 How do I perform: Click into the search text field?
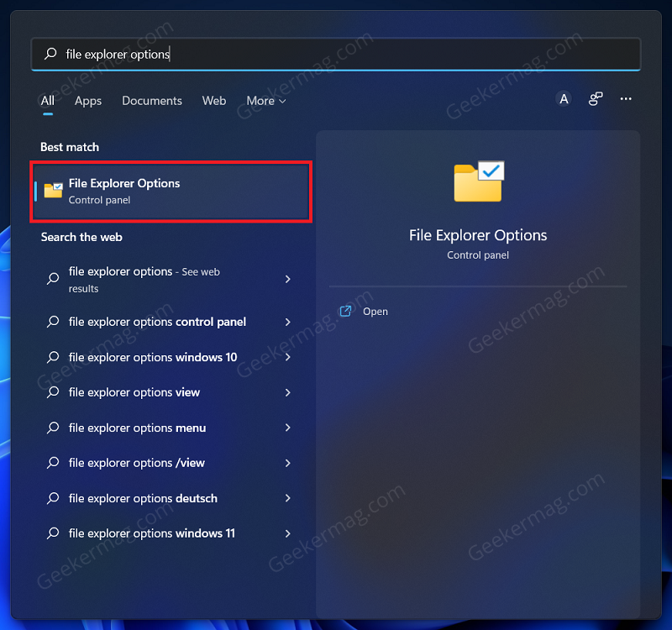[x=335, y=54]
